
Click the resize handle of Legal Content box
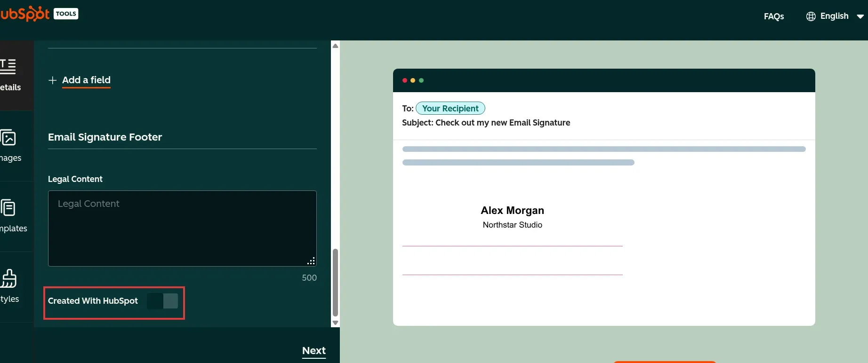tap(311, 261)
